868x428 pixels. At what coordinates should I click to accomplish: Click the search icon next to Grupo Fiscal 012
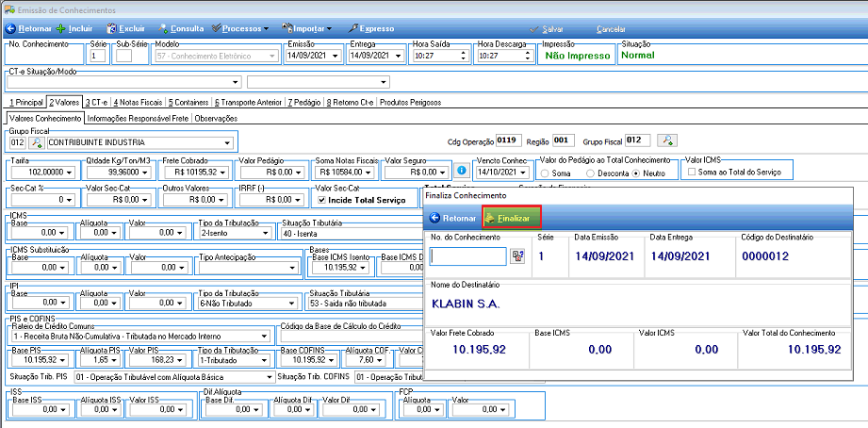37,143
